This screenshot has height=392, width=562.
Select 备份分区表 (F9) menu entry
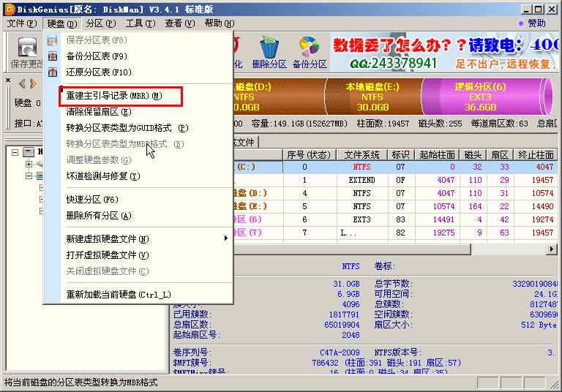point(138,56)
